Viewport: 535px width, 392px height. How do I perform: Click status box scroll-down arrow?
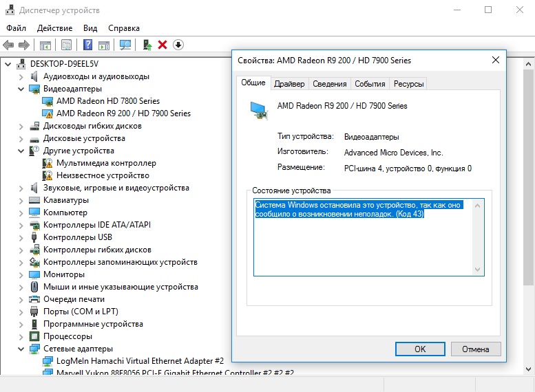tap(477, 270)
